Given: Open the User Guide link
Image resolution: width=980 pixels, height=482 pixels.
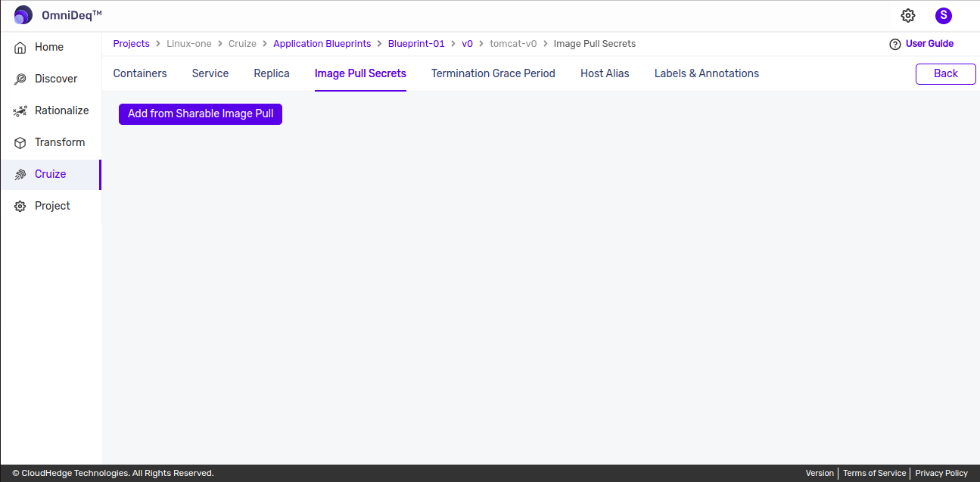Looking at the screenshot, I should tap(929, 44).
